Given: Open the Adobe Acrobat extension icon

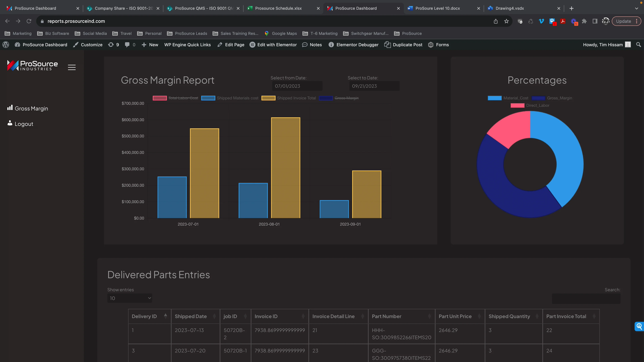Looking at the screenshot, I should coord(562,21).
